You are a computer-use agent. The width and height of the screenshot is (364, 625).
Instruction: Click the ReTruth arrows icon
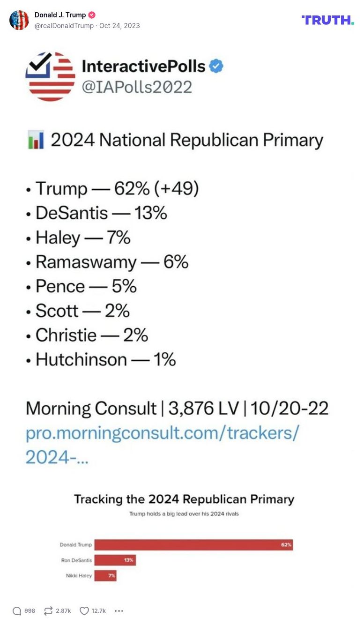48,611
